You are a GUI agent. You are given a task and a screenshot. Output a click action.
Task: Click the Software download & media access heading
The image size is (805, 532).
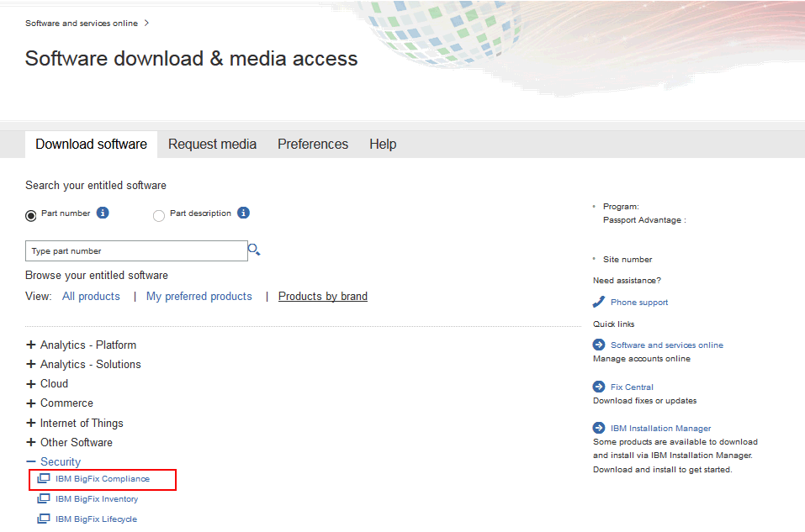[192, 59]
